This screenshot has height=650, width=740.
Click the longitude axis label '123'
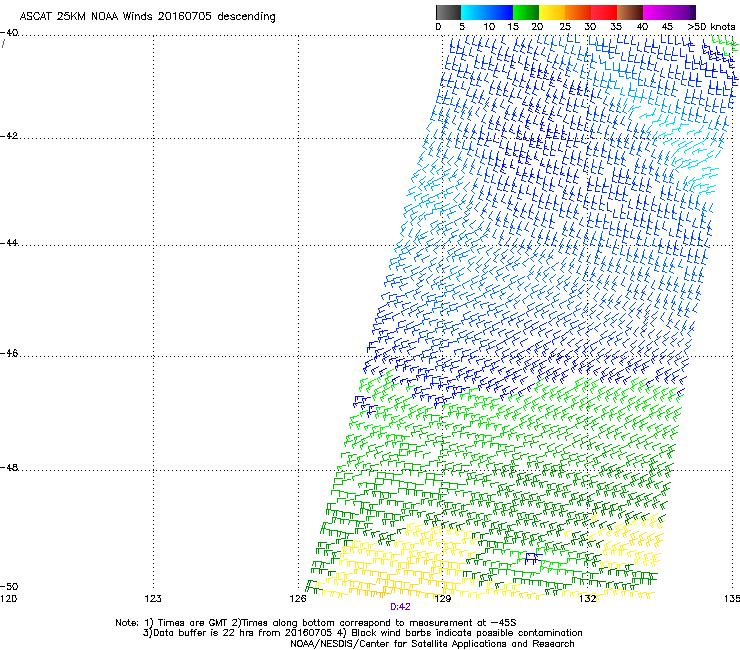153,599
